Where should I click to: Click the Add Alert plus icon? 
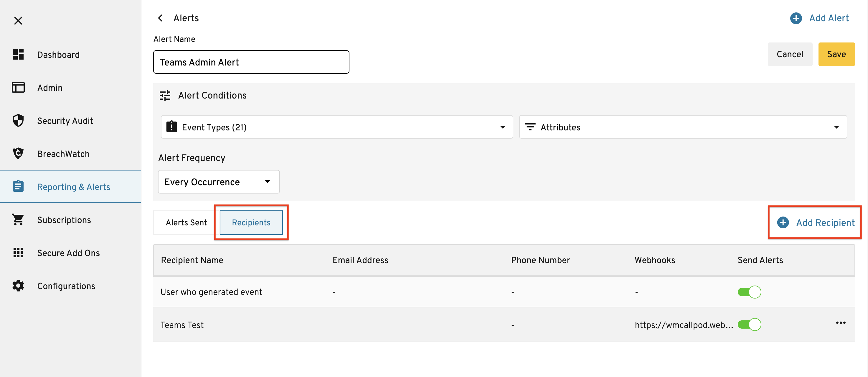coord(796,18)
